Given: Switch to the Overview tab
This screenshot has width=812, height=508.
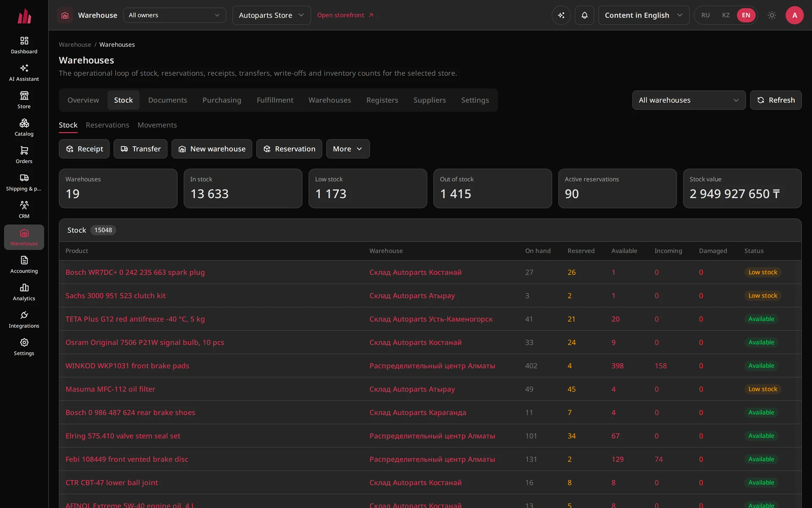Looking at the screenshot, I should (83, 100).
